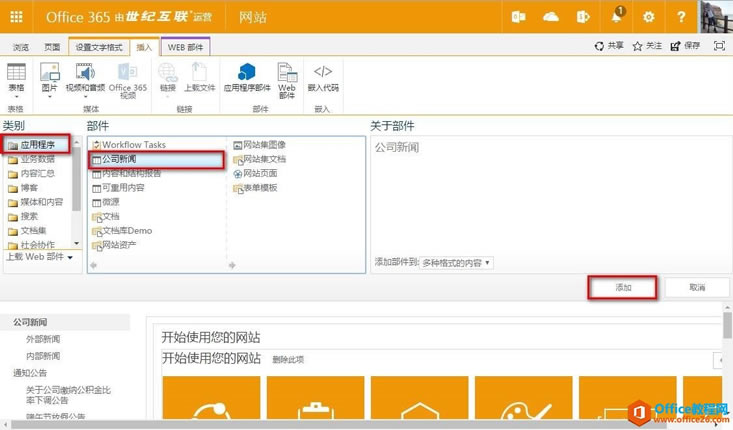Click the 取消 button
Screen dimensions: 733x430
[x=697, y=287]
